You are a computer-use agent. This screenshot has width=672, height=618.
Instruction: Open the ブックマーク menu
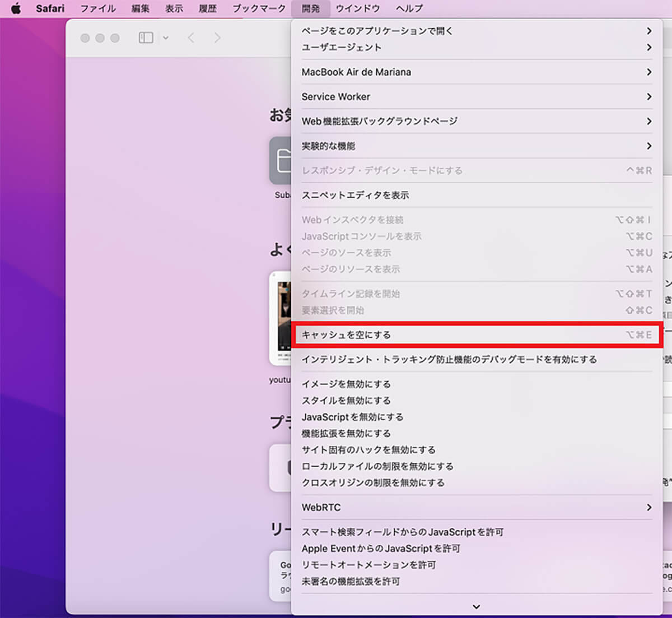259,8
